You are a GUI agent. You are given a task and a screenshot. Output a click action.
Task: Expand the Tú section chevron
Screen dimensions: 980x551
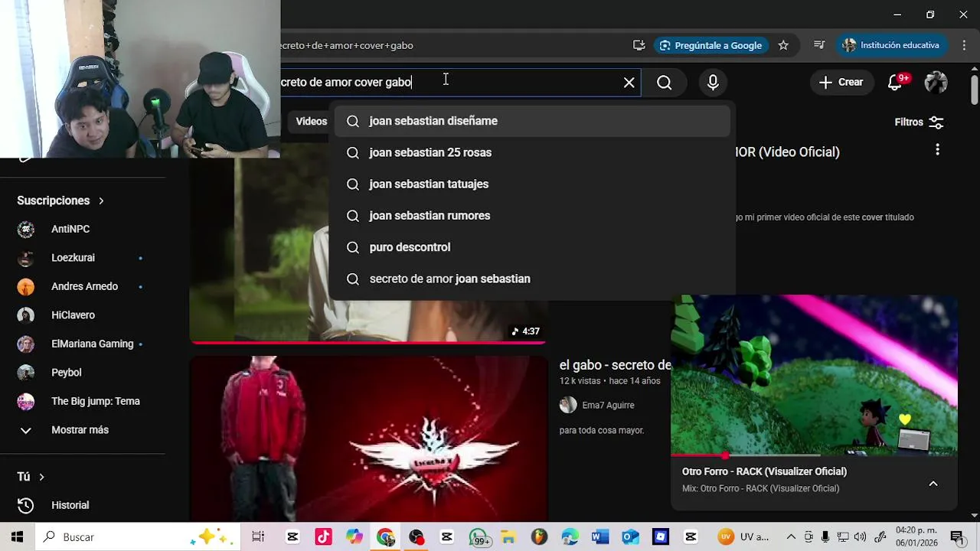click(41, 477)
